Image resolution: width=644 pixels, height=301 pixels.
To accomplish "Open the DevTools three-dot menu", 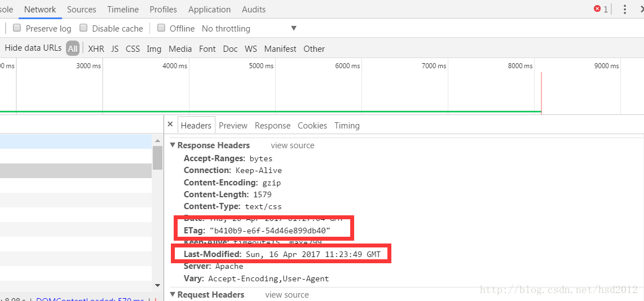I will [x=625, y=10].
